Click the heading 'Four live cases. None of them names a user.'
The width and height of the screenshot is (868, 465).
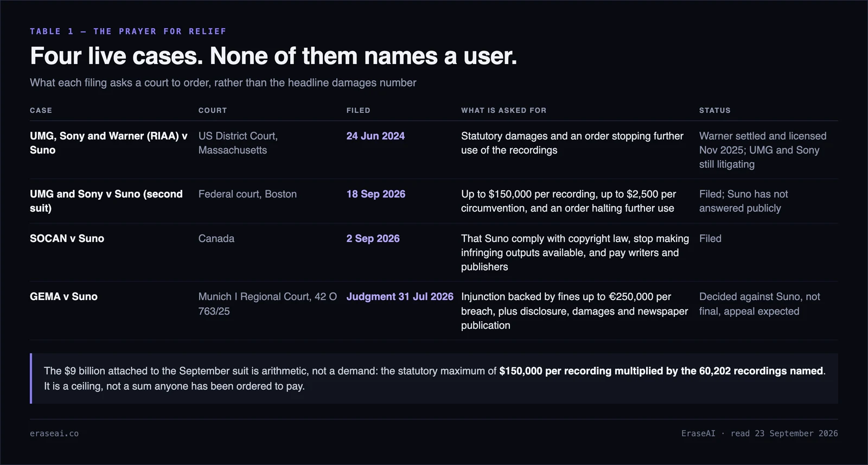[273, 56]
